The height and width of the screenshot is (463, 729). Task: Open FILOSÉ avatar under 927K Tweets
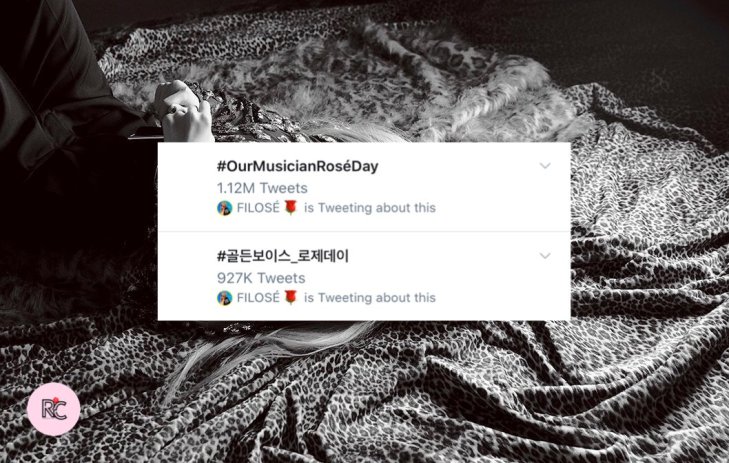[225, 298]
